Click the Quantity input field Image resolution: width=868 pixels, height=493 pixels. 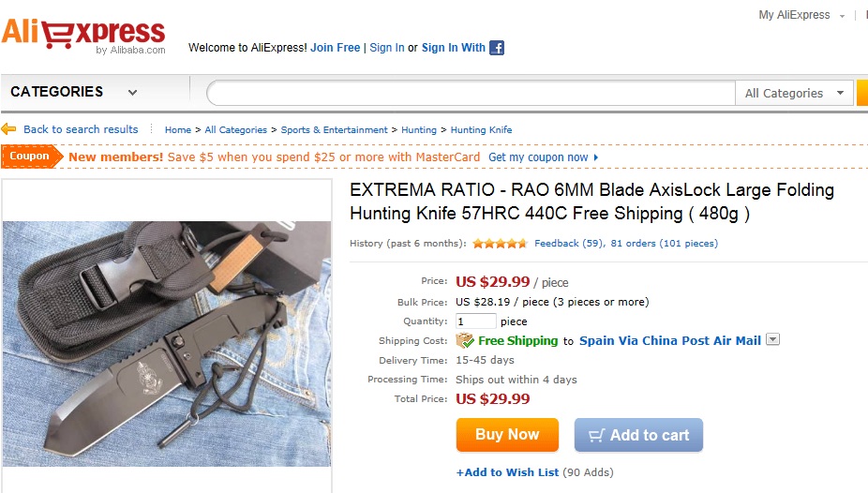(476, 321)
